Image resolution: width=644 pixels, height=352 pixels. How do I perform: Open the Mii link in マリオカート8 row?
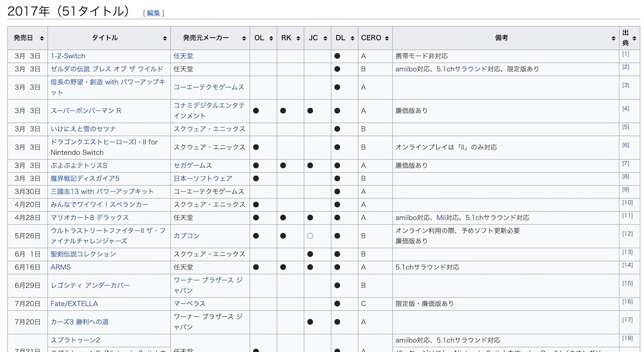[442, 217]
